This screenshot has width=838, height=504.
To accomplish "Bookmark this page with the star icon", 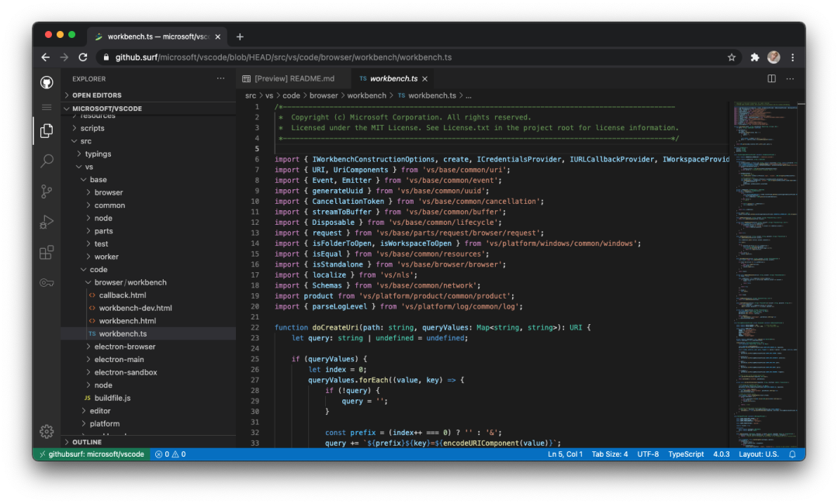I will [732, 57].
